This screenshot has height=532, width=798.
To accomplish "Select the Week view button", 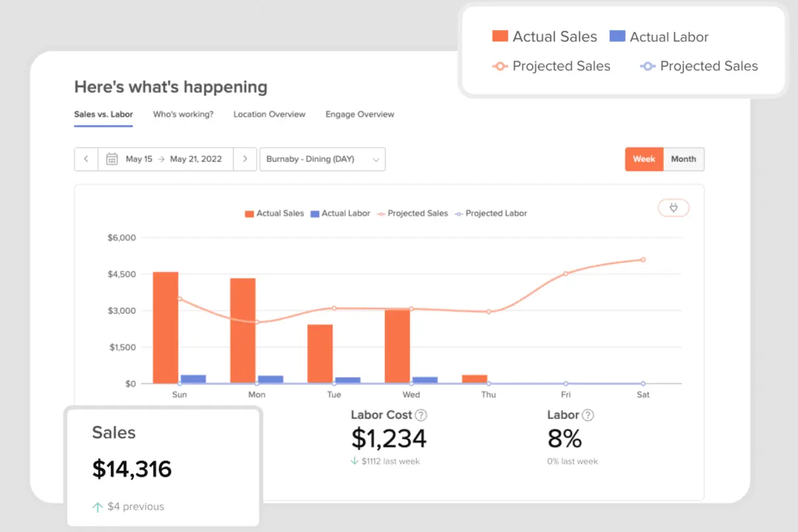I will coord(644,159).
